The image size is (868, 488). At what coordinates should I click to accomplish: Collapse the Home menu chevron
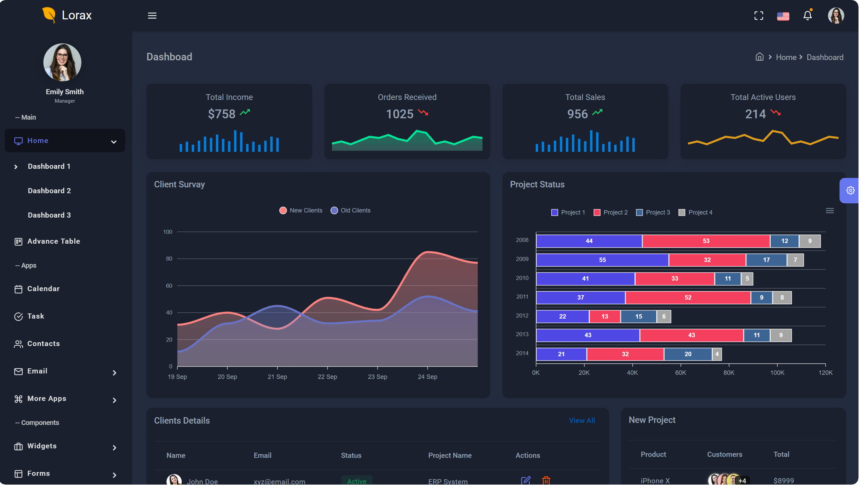tap(114, 141)
